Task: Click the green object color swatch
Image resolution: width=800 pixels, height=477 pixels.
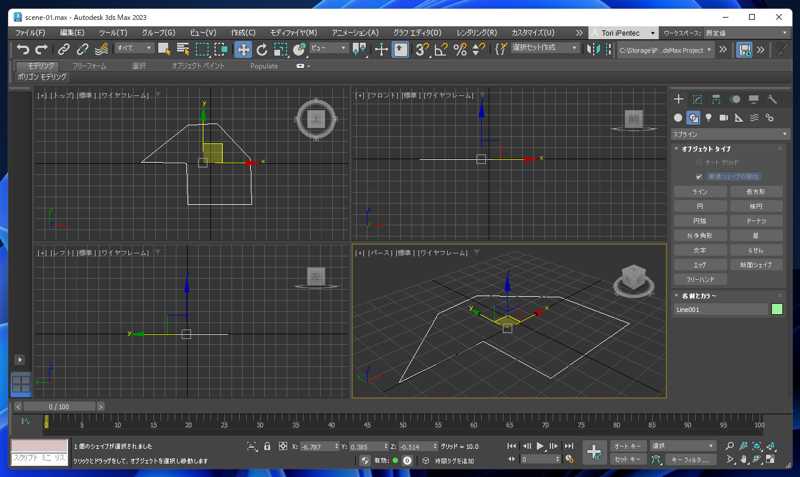Action: [x=777, y=309]
